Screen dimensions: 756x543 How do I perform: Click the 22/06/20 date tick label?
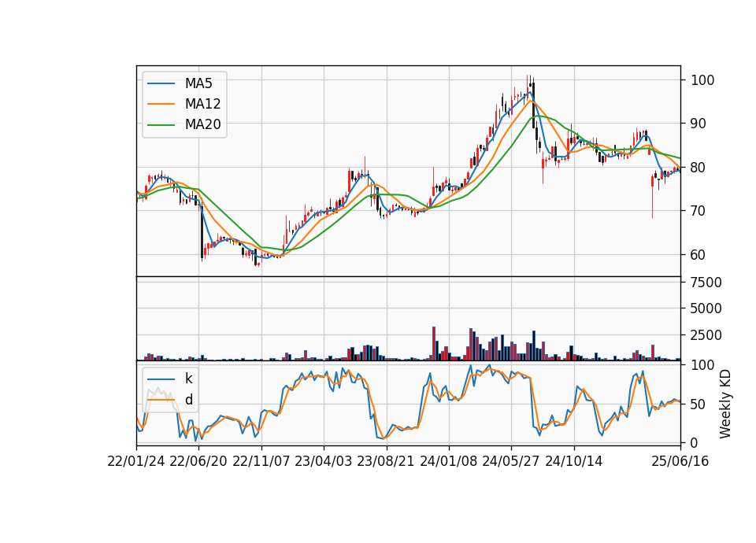click(x=198, y=461)
